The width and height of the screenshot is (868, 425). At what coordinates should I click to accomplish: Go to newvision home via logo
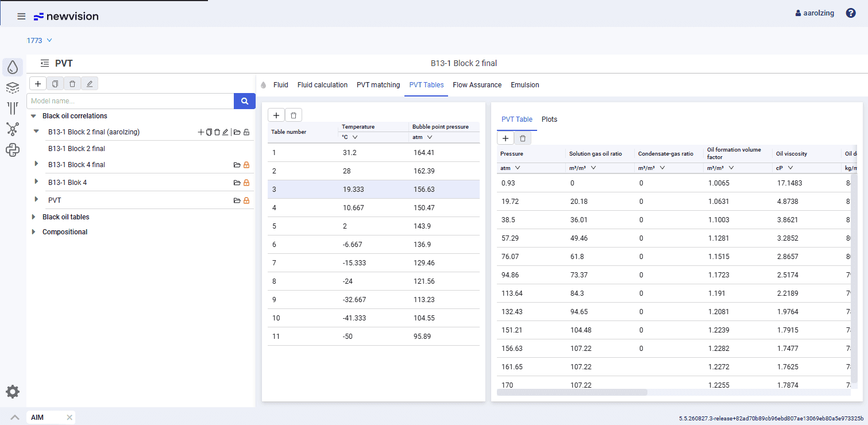[66, 16]
